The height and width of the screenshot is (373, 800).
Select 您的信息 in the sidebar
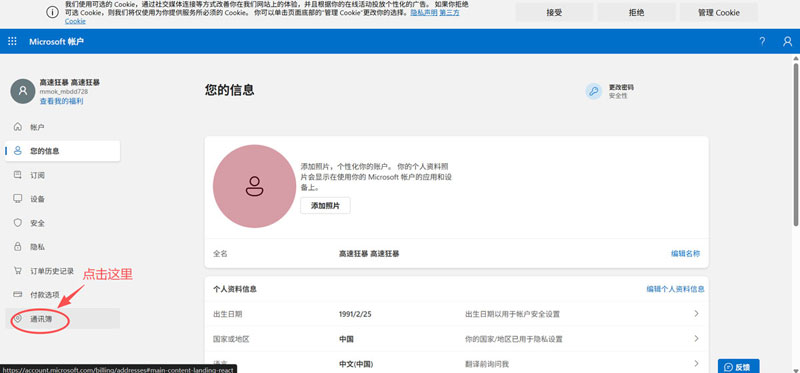pyautogui.click(x=63, y=151)
